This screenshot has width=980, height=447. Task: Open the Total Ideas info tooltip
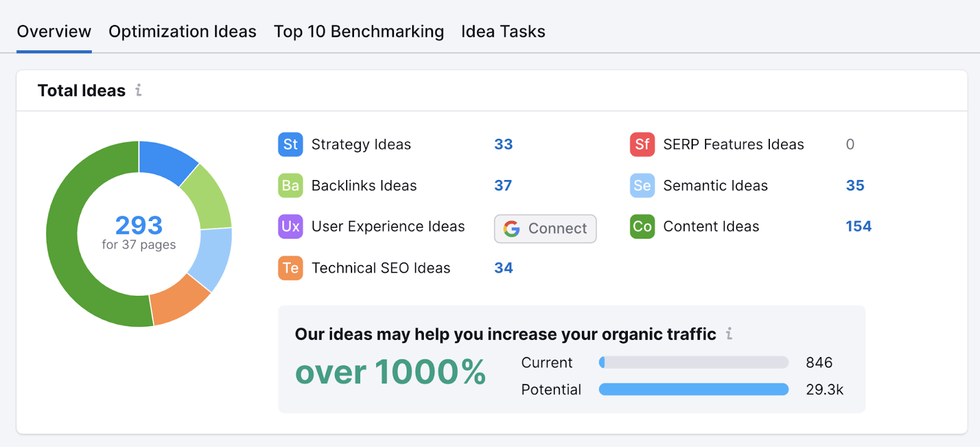[139, 90]
